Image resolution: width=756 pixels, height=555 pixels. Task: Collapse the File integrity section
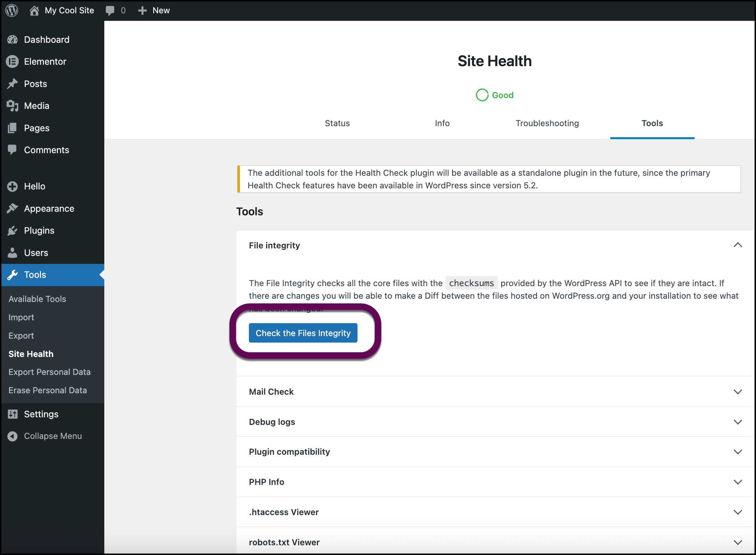[737, 245]
